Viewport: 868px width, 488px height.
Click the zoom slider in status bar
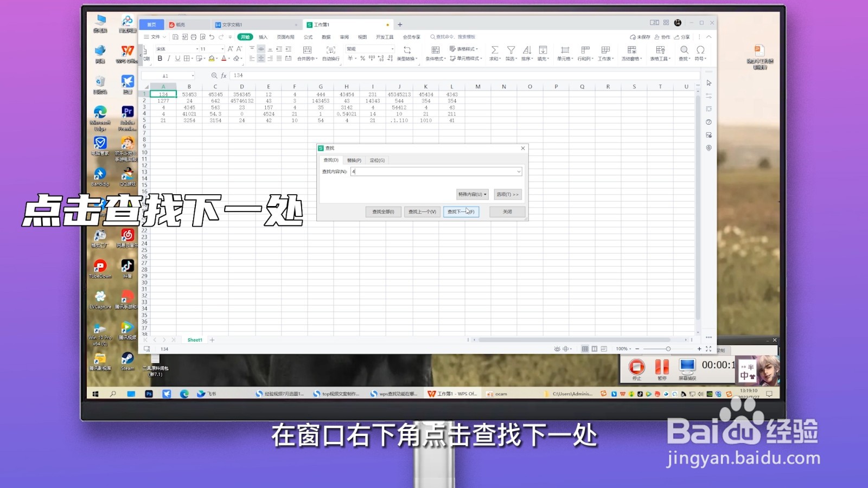click(x=668, y=349)
